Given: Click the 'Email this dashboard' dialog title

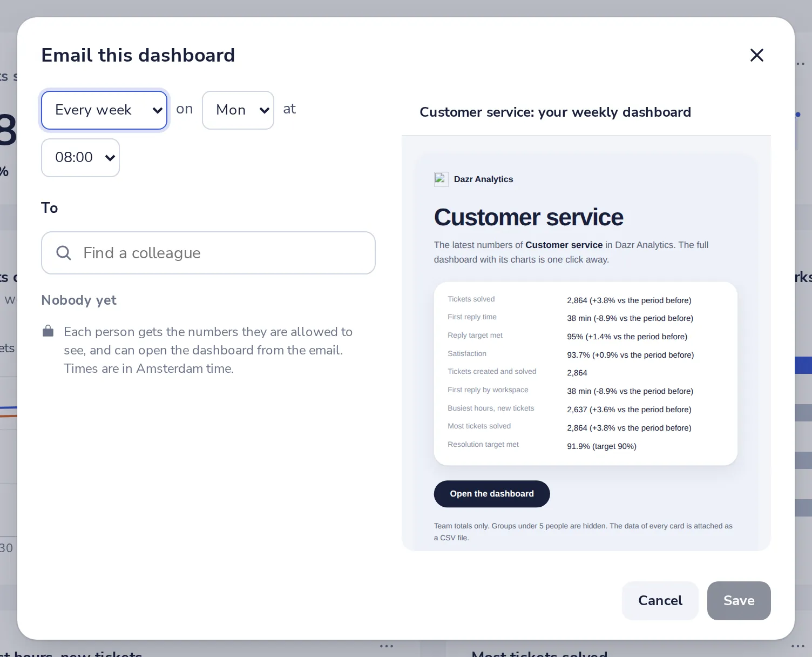Looking at the screenshot, I should click(138, 55).
